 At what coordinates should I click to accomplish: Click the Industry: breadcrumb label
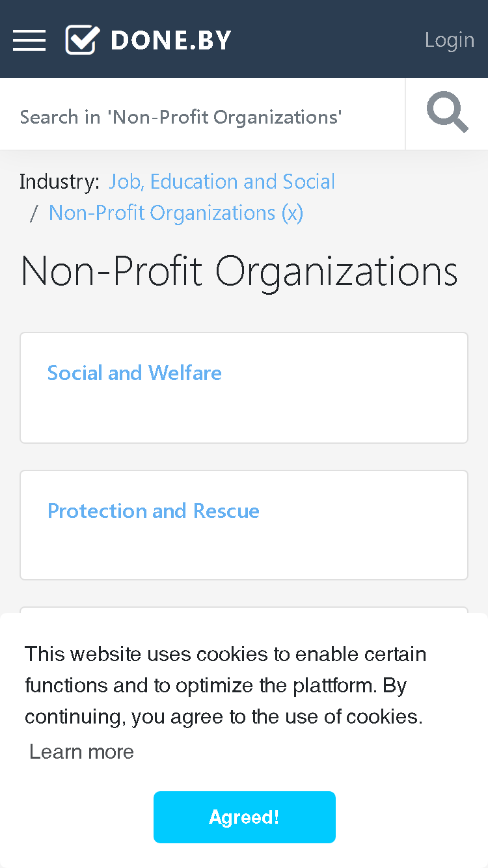click(60, 182)
